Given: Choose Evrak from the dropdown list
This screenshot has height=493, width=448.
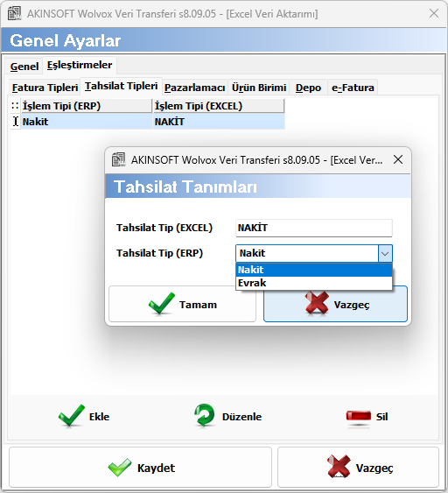Looking at the screenshot, I should [x=314, y=283].
